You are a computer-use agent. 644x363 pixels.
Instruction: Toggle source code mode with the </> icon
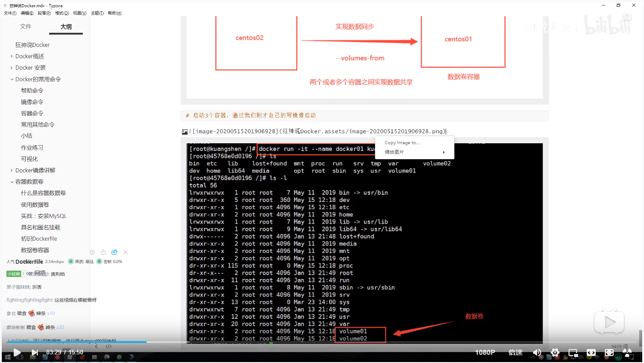[109, 346]
